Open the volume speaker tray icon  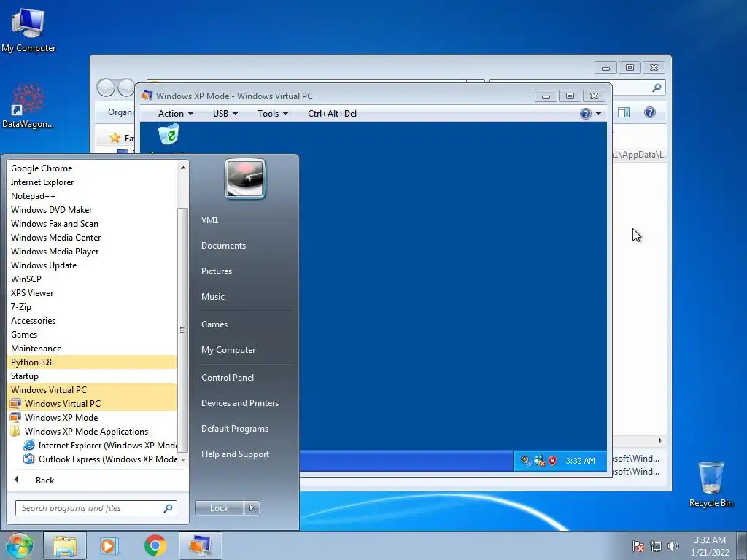pyautogui.click(x=673, y=546)
